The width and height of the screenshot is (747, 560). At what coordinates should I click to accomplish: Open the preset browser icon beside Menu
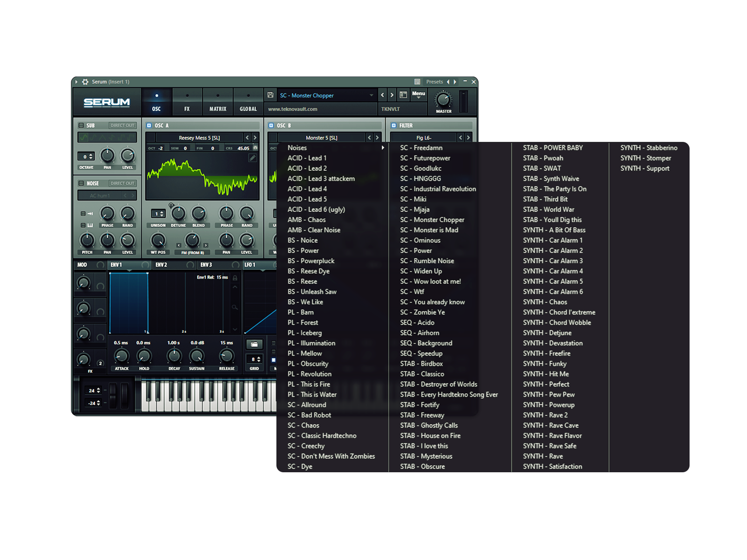[x=403, y=95]
